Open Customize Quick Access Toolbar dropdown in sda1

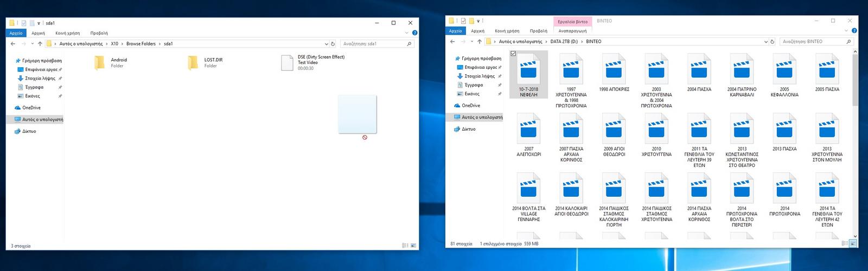39,23
